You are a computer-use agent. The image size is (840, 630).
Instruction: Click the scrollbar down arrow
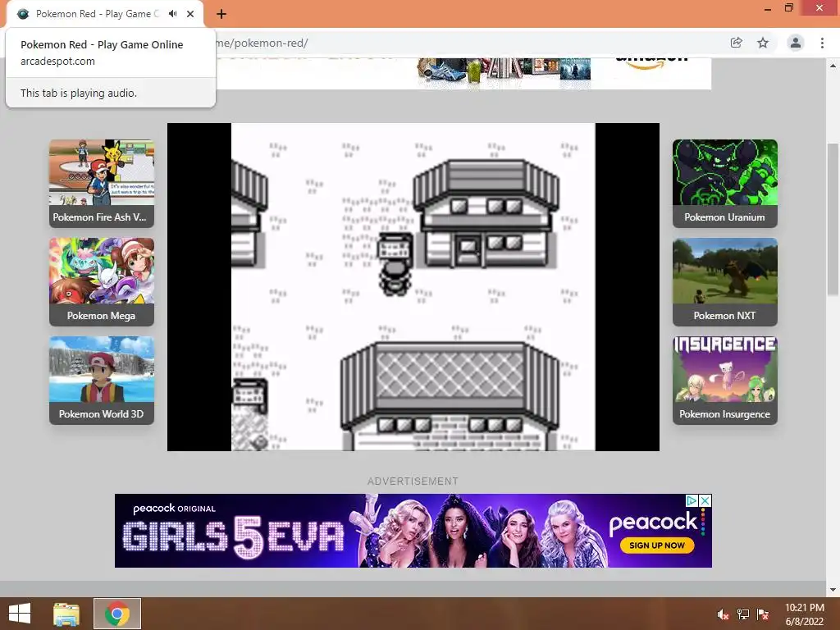tap(833, 590)
